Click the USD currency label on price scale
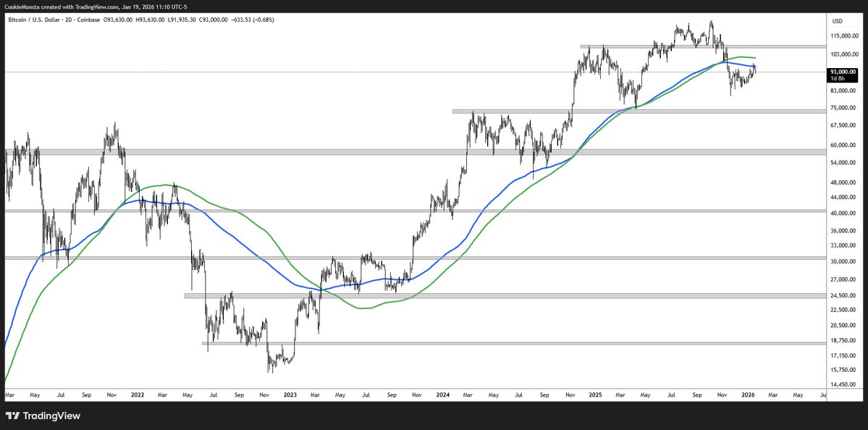Image resolution: width=868 pixels, height=430 pixels. (x=838, y=20)
